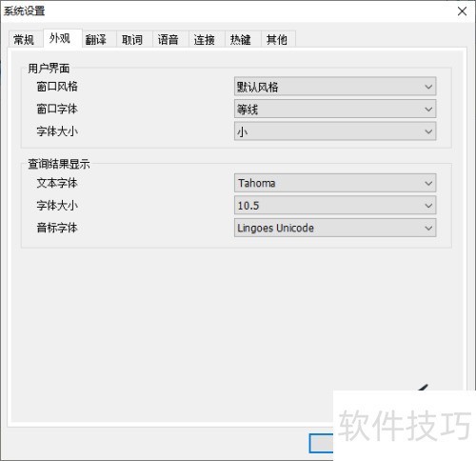Click the chevron arrow of the Tahoma combo box
Image resolution: width=476 pixels, height=461 pixels.
(428, 183)
